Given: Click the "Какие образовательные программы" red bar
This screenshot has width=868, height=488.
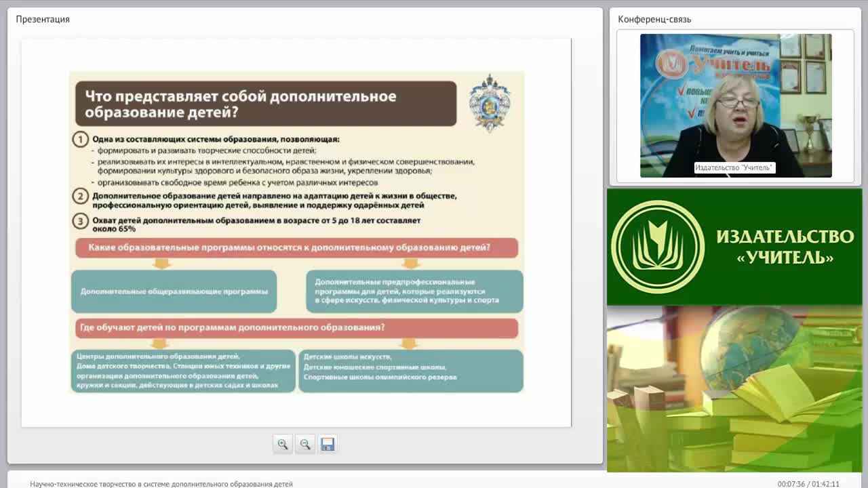Looking at the screenshot, I should click(296, 248).
